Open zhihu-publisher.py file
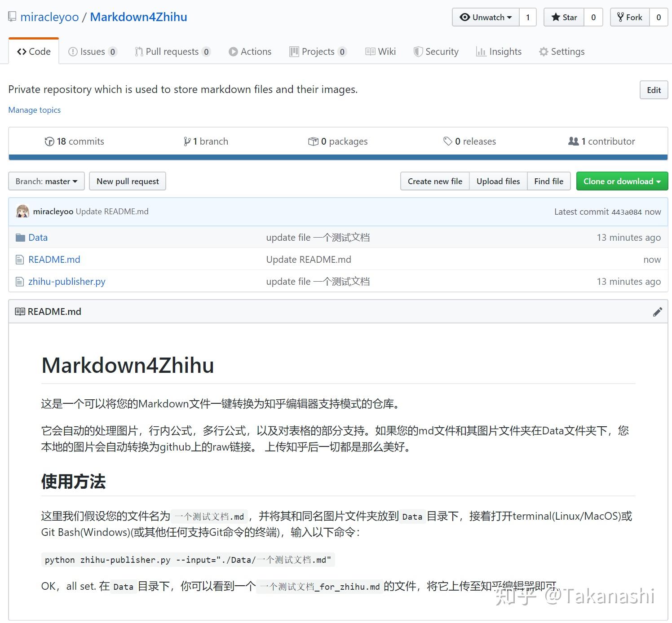Viewport: 672px width, 623px height. pos(67,282)
